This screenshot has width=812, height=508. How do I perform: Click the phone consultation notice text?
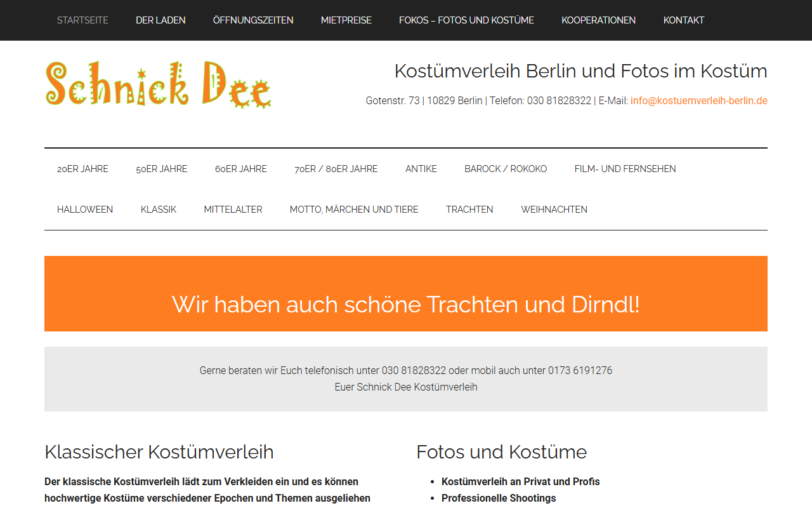coord(406,371)
